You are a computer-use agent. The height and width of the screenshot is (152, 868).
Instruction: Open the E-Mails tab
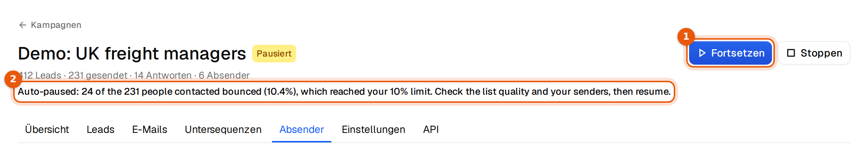(150, 130)
